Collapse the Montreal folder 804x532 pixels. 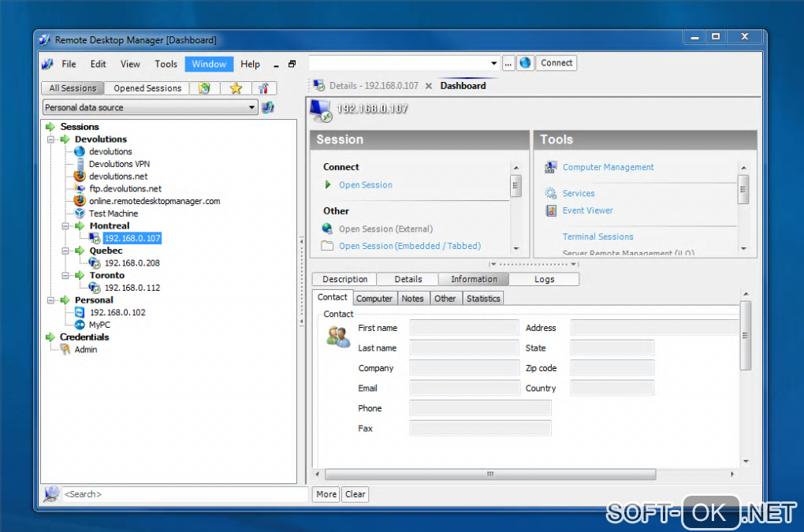[x=65, y=226]
